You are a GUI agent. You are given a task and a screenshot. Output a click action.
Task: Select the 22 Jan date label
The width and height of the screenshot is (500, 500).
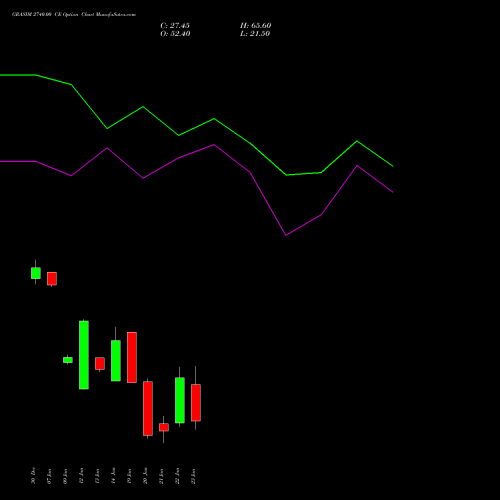click(x=177, y=476)
